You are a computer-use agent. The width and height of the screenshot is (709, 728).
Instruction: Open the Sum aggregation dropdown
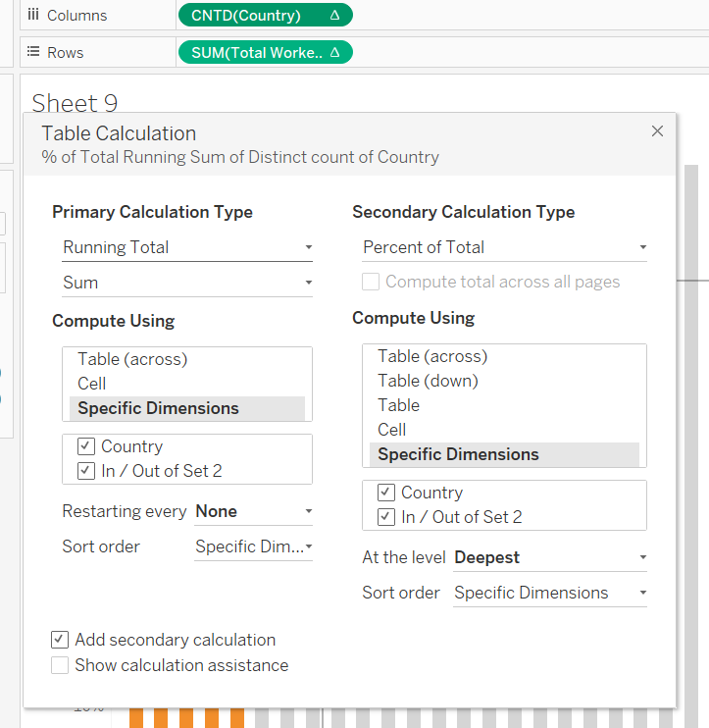point(186,283)
